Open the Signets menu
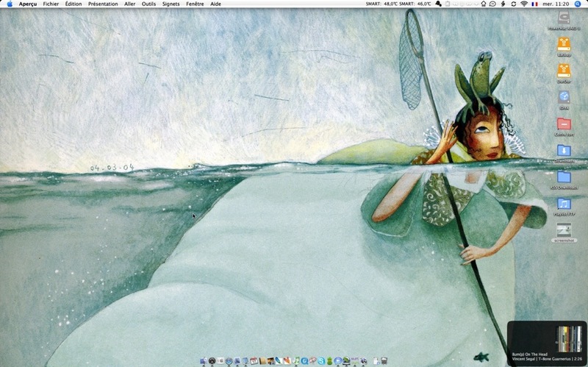The image size is (588, 367). [171, 4]
